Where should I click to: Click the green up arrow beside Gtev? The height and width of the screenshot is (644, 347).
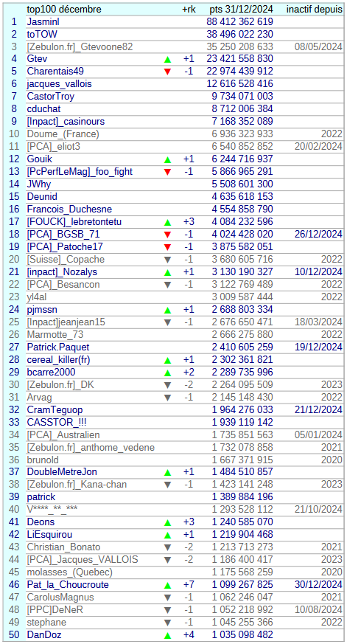[167, 59]
